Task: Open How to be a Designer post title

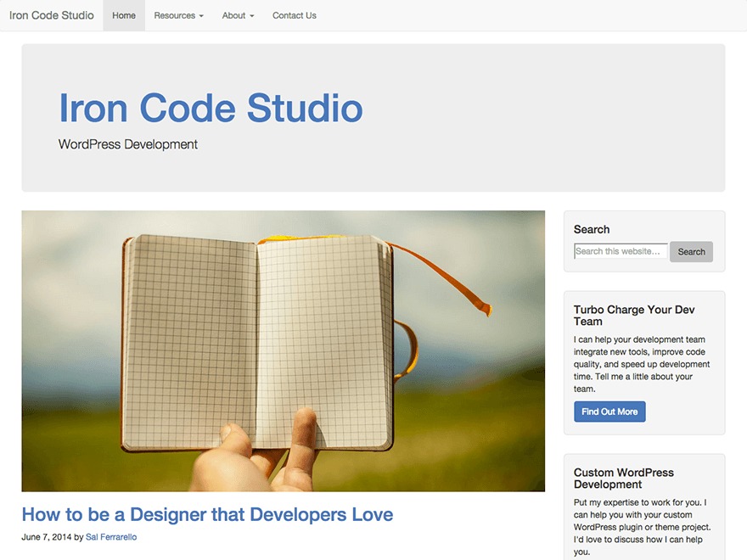Action: point(207,514)
